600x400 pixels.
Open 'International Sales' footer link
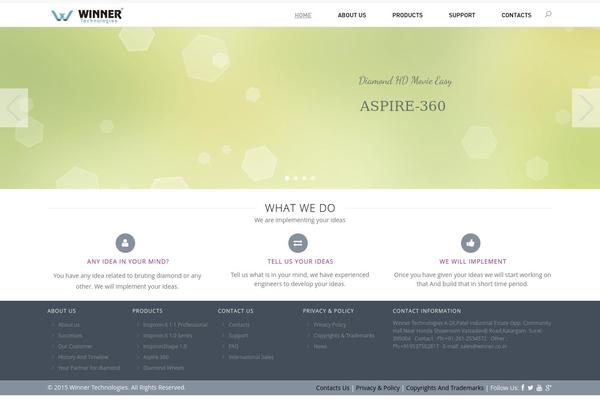pos(251,357)
